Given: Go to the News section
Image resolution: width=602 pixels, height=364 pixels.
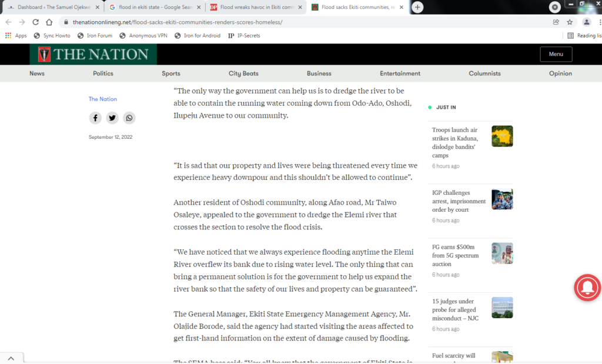Looking at the screenshot, I should coord(37,74).
